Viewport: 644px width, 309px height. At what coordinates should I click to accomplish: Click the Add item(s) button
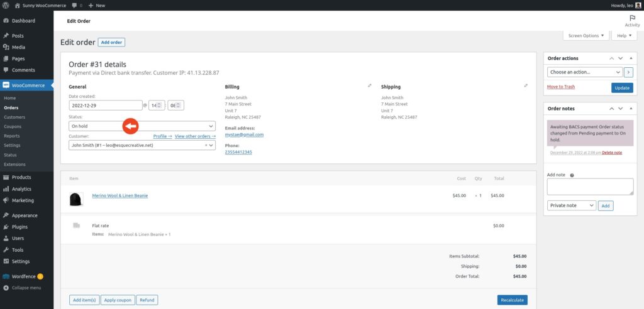84,300
